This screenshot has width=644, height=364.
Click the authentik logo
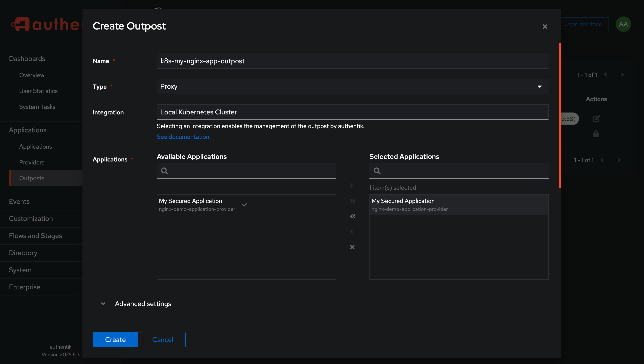(47, 25)
